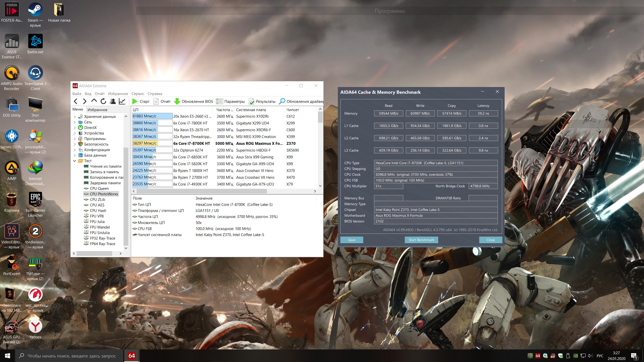Viewport: 644px width, 362px height.
Task: Click the green Старт play icon
Action: [135, 101]
